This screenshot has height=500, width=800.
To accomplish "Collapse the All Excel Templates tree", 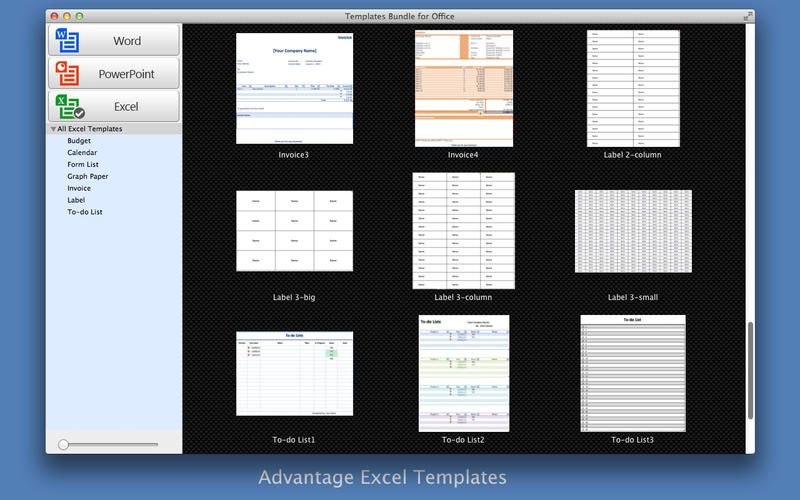I will pos(53,130).
